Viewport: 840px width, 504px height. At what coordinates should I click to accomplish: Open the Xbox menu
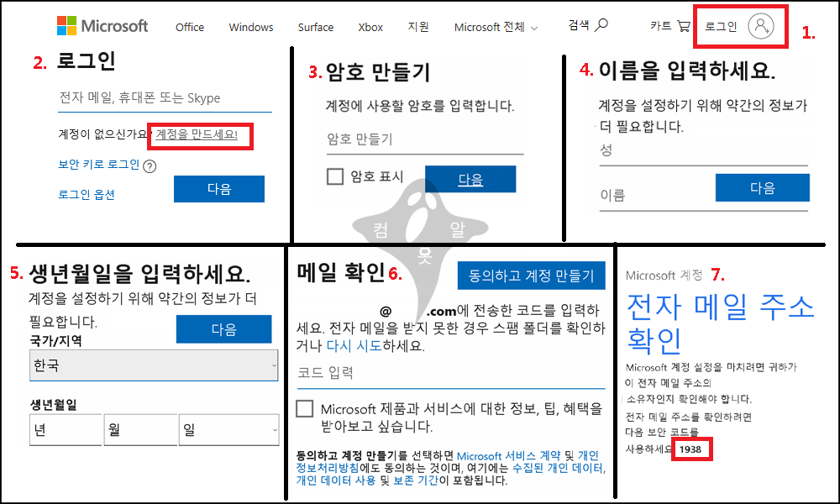370,27
